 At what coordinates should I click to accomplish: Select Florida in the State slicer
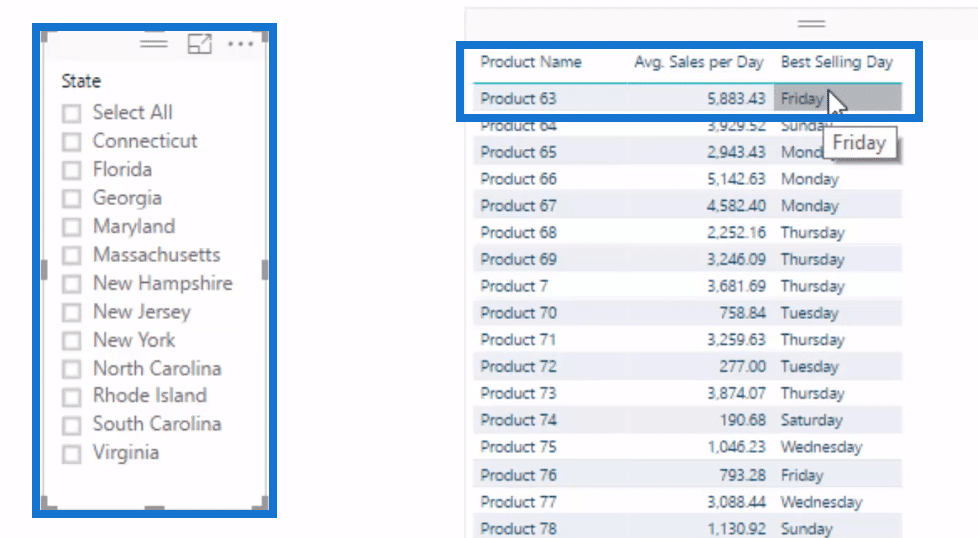[x=72, y=170]
